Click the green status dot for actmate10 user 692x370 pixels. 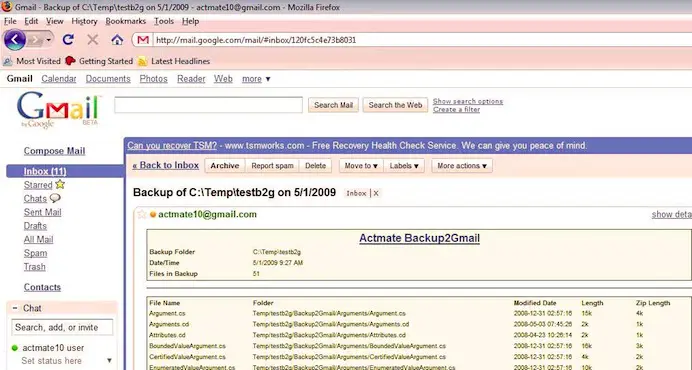click(x=15, y=348)
